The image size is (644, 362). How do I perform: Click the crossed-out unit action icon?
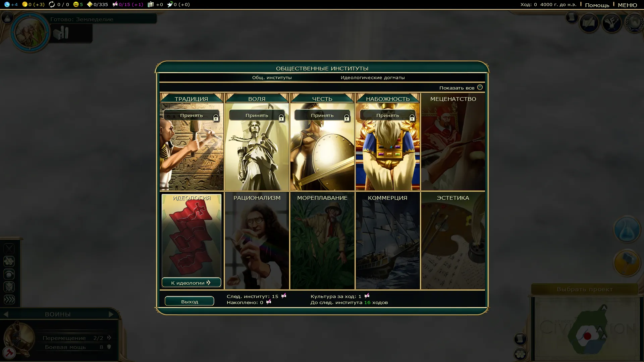(9, 248)
